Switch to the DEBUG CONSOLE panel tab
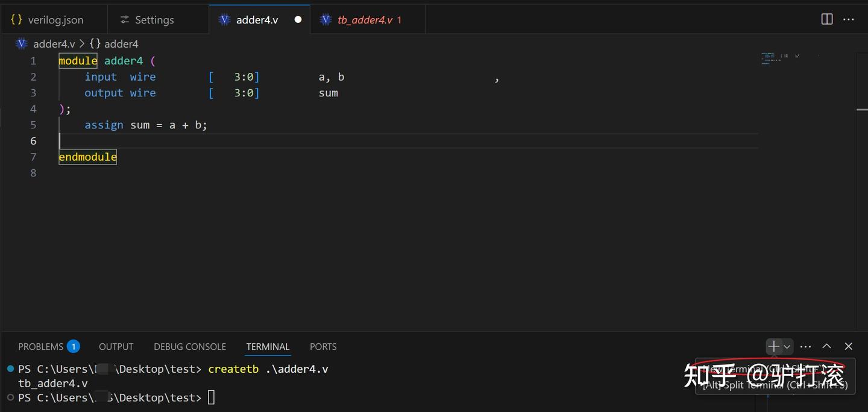Viewport: 868px width, 412px height. tap(189, 346)
